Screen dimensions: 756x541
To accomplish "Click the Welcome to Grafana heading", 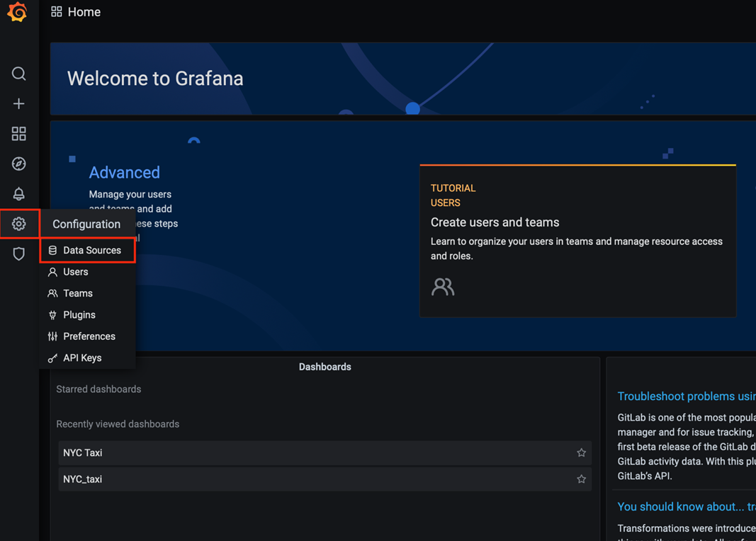I will coord(155,79).
